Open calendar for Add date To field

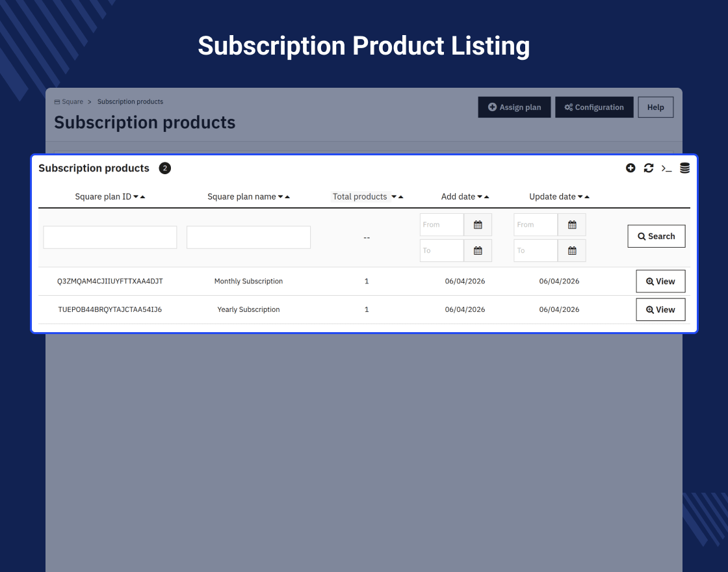[x=478, y=251]
